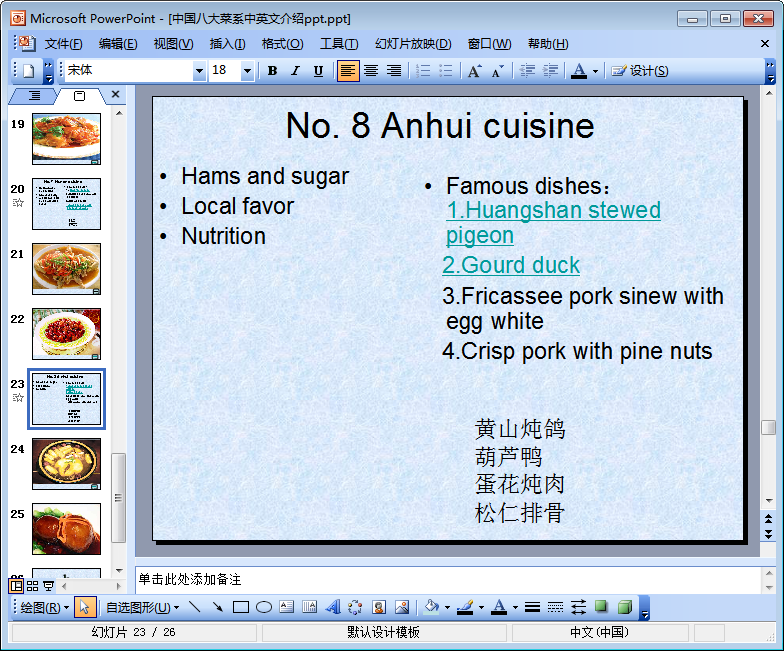This screenshot has height=651, width=784.
Task: Switch to the Outline tab
Action: 34,96
